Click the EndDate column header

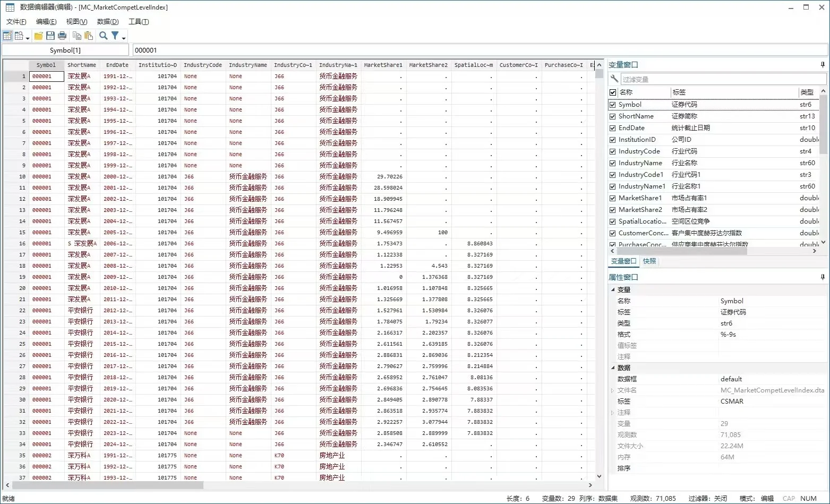click(x=117, y=65)
